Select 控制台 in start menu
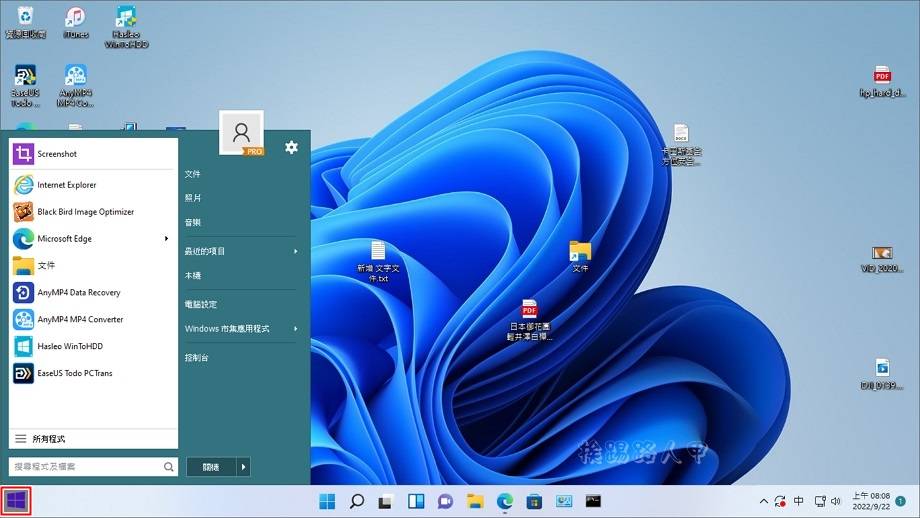The width and height of the screenshot is (920, 518). click(196, 357)
